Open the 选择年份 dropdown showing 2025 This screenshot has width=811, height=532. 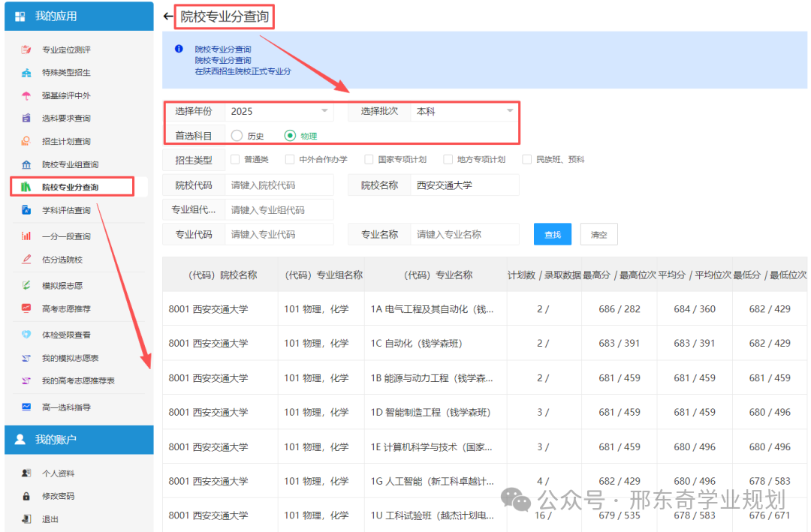(279, 111)
